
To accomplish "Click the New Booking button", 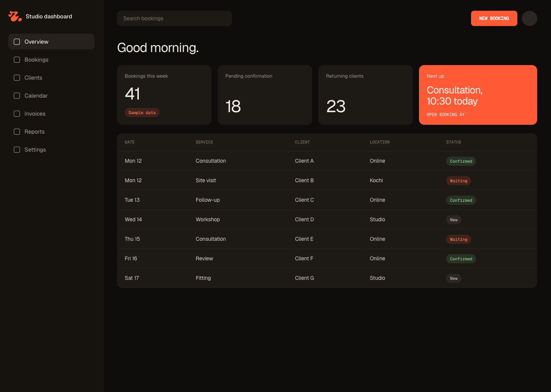I will point(494,18).
